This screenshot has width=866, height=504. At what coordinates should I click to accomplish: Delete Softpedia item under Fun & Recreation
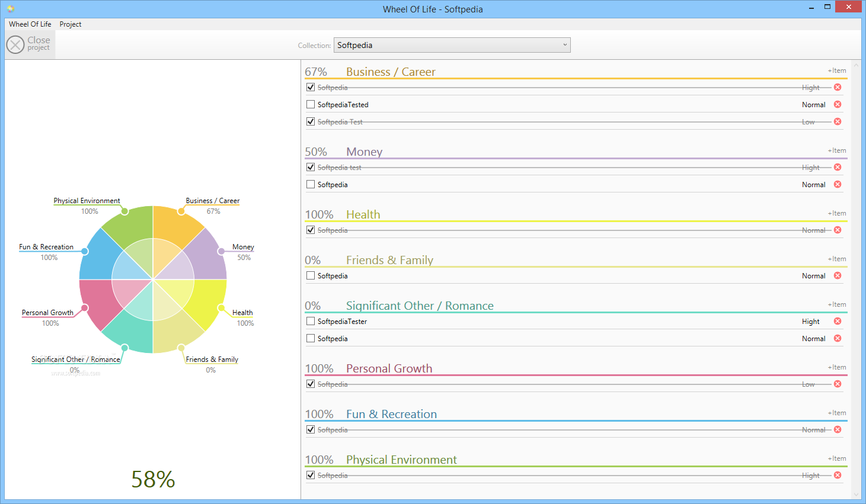tap(838, 429)
